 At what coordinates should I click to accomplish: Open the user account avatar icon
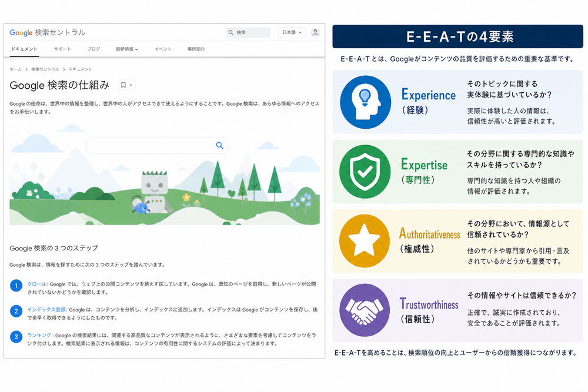point(315,32)
